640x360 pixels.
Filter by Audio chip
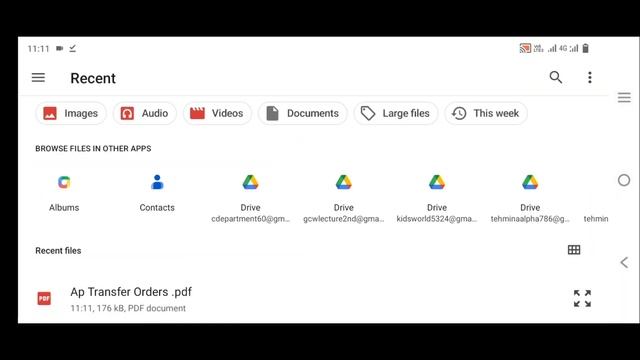pyautogui.click(x=144, y=113)
